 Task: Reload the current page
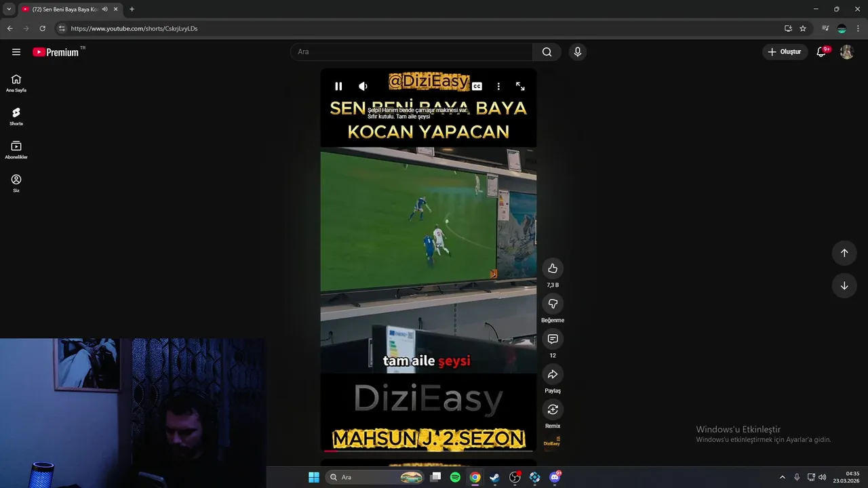42,28
